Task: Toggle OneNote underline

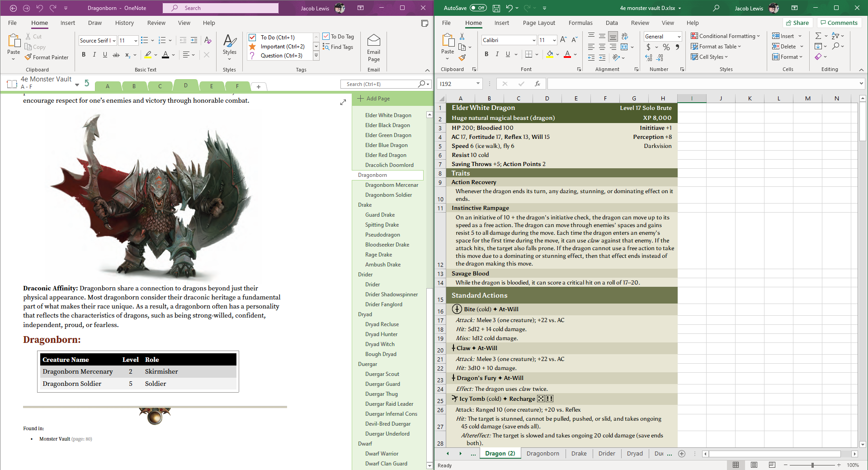Action: (105, 55)
